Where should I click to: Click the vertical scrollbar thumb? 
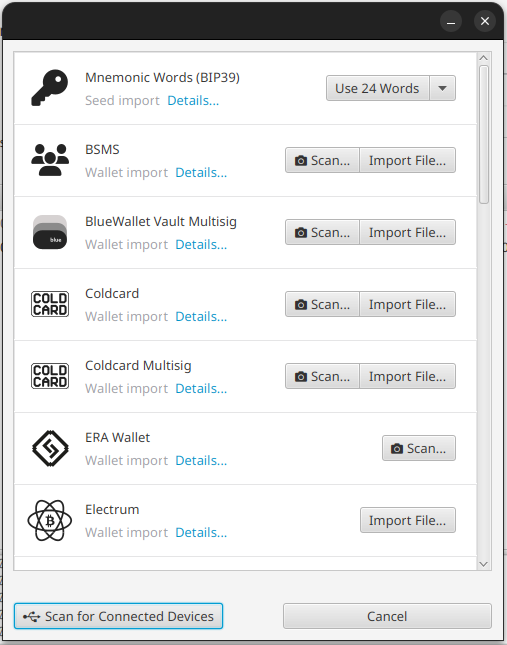click(x=484, y=135)
